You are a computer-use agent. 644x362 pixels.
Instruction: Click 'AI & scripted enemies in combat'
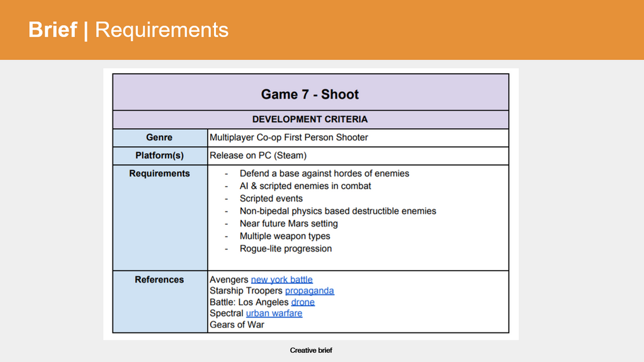click(x=305, y=186)
